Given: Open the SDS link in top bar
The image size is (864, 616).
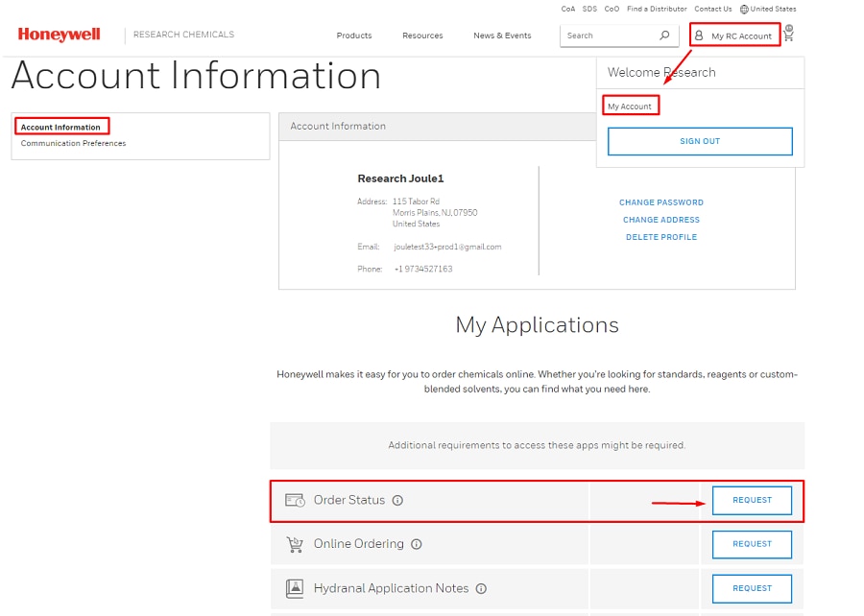Looking at the screenshot, I should (x=589, y=9).
